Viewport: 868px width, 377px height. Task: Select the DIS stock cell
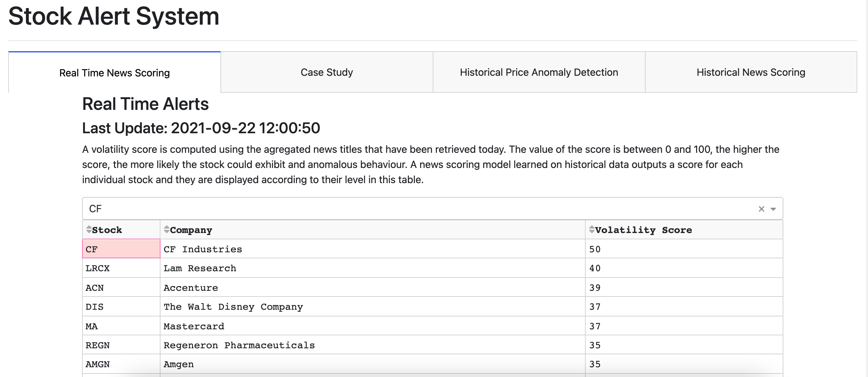[x=121, y=306]
